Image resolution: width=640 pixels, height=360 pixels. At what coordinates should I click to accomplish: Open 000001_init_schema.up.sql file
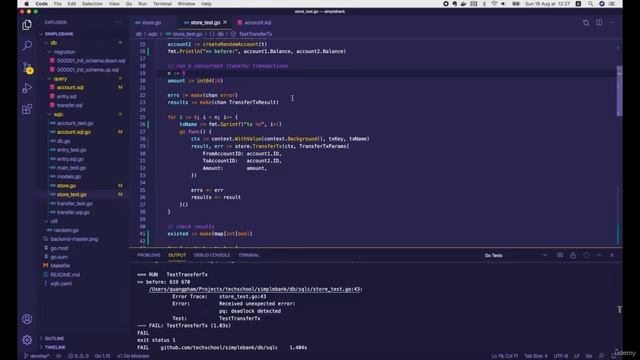(88, 70)
